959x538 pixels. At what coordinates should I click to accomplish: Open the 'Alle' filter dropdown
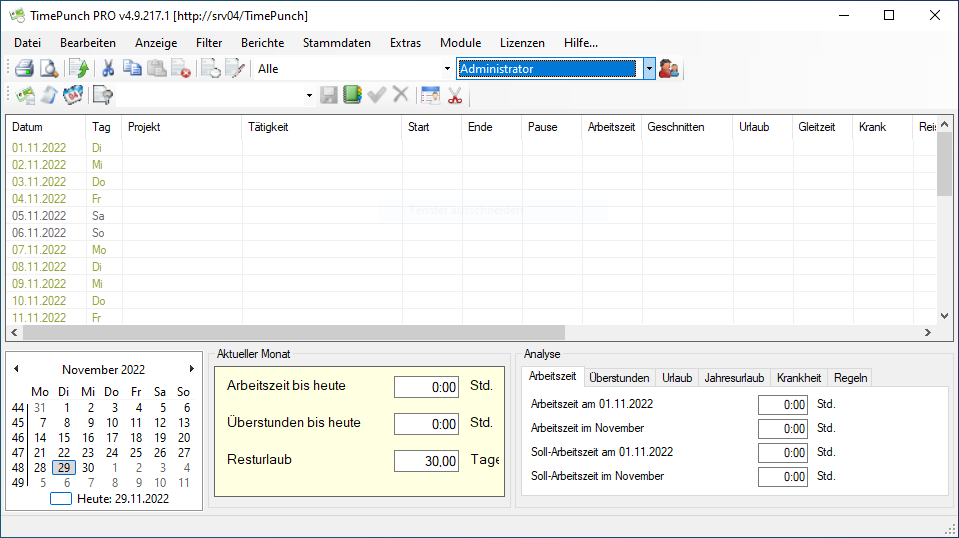[x=447, y=69]
